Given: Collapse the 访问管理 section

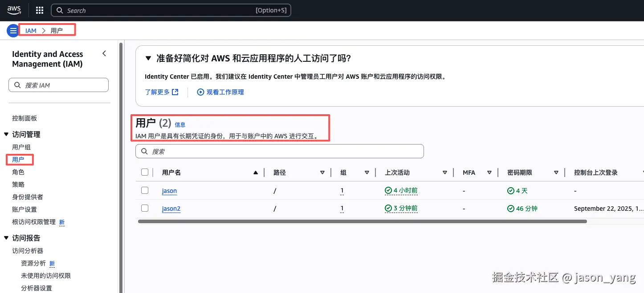Looking at the screenshot, I should [6, 134].
